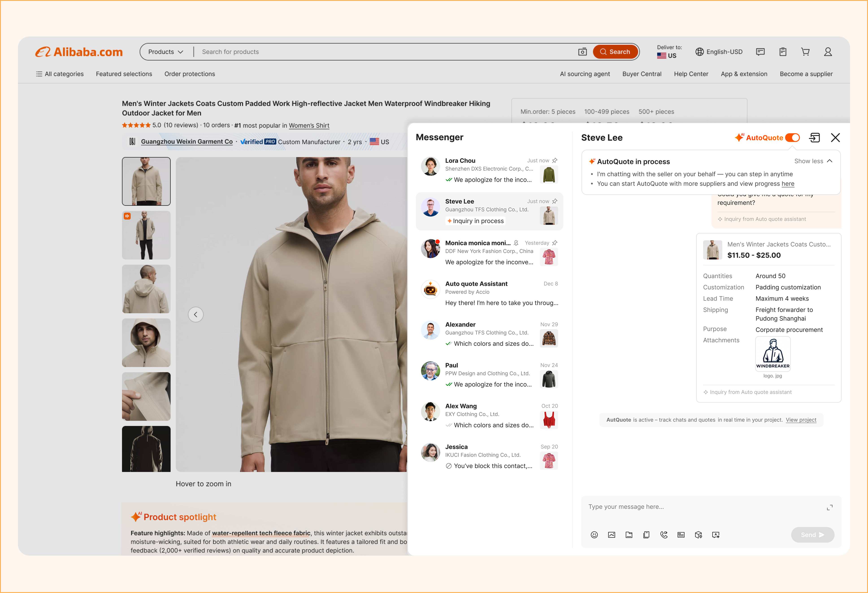
Task: Click the business card icon in chat toolbar
Action: pos(681,535)
